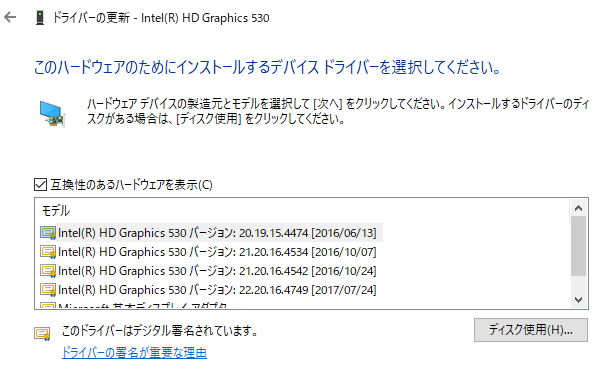Click the digital signature certificate icon below the list

pyautogui.click(x=42, y=333)
